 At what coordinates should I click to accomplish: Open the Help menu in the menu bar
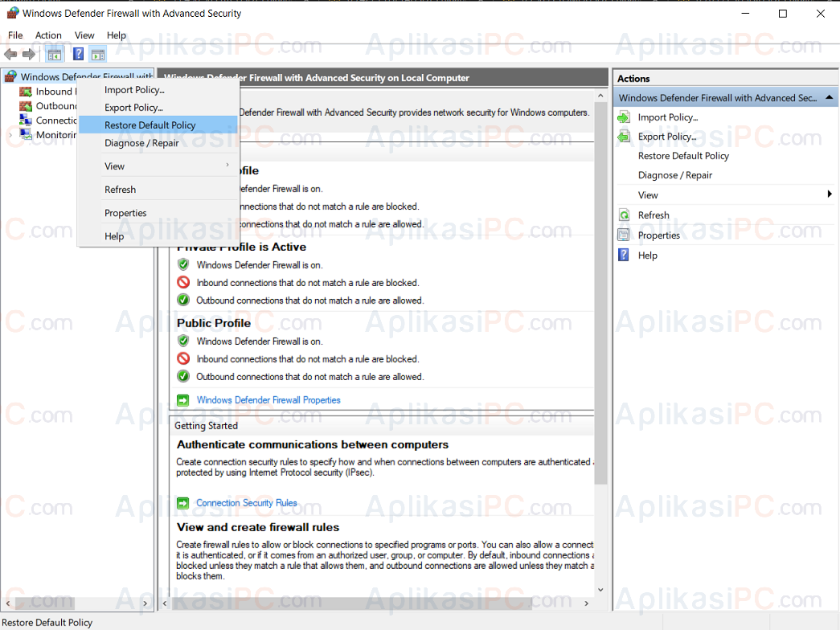click(x=117, y=35)
